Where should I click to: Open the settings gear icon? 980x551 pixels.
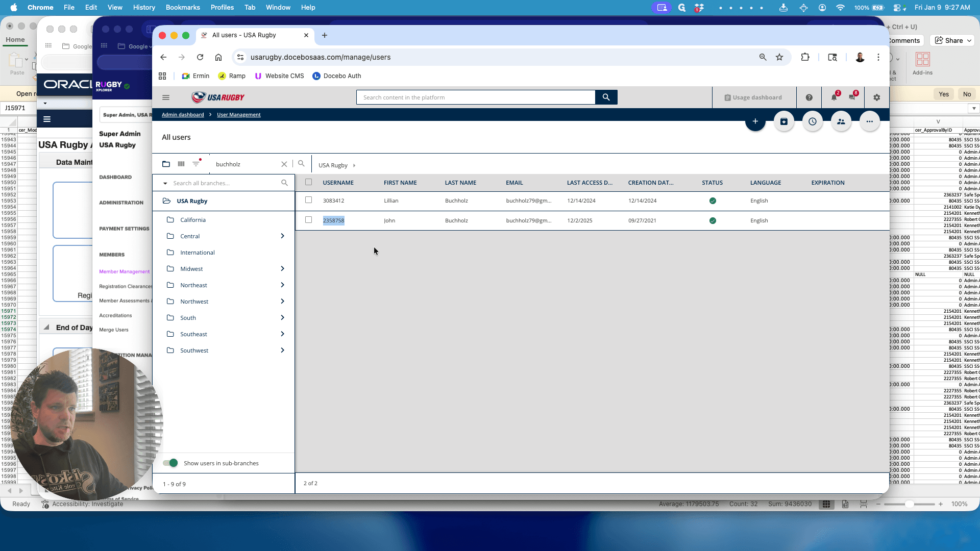coord(876,97)
